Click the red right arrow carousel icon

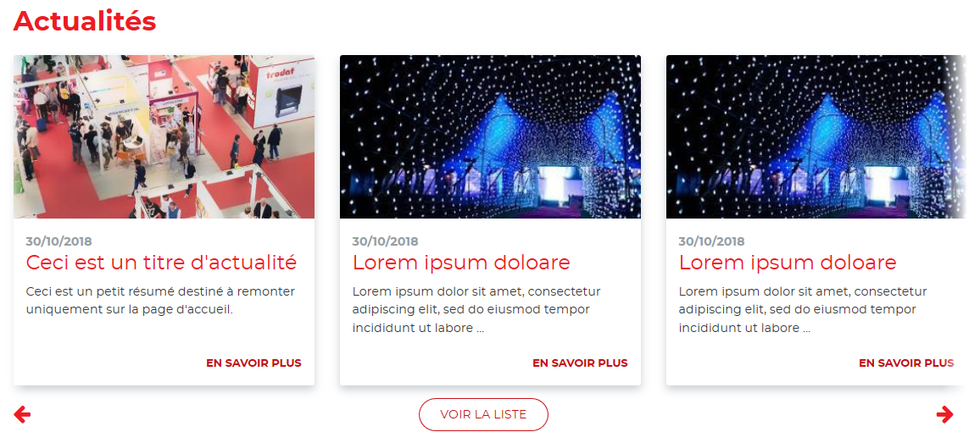[945, 414]
